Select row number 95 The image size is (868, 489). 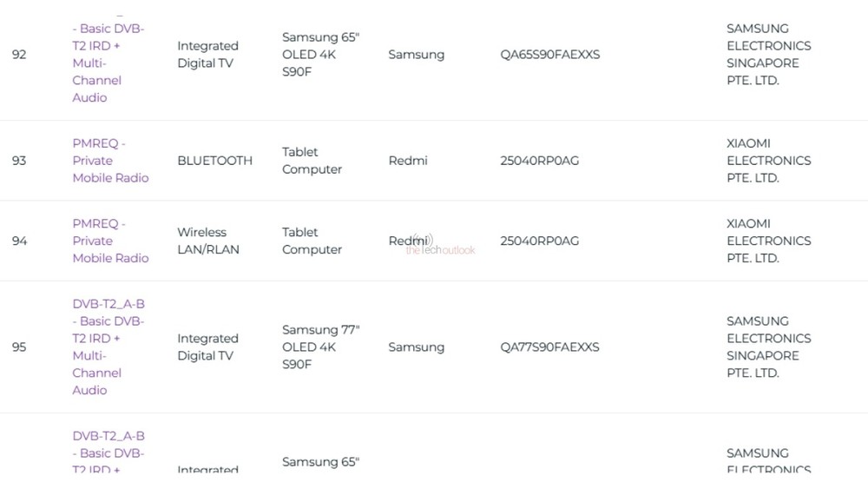tap(19, 347)
